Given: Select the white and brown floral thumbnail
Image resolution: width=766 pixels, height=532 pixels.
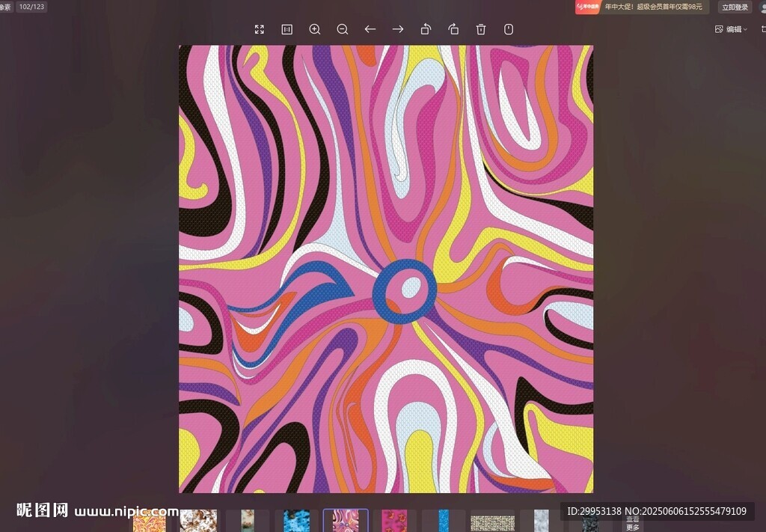Looking at the screenshot, I should click(x=198, y=521).
